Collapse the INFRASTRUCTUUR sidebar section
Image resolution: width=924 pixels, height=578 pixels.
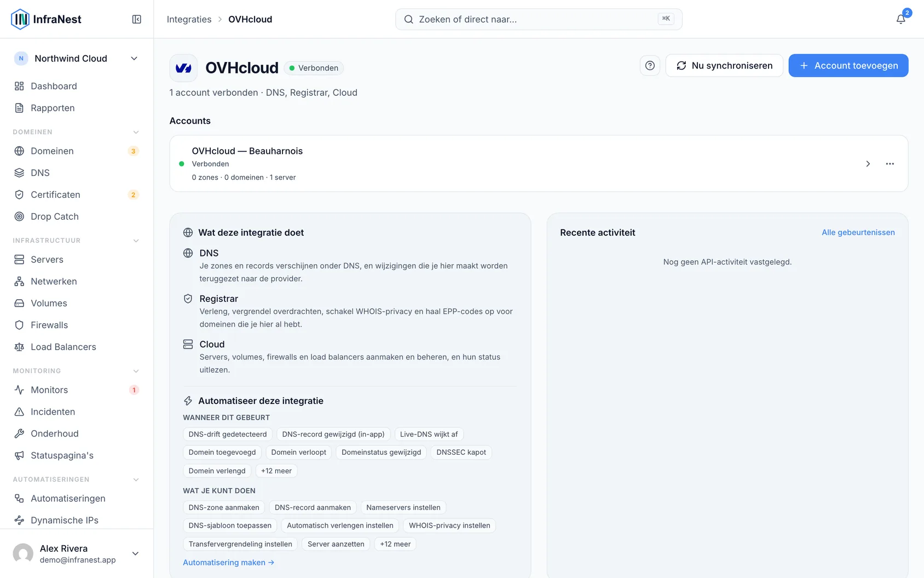136,241
